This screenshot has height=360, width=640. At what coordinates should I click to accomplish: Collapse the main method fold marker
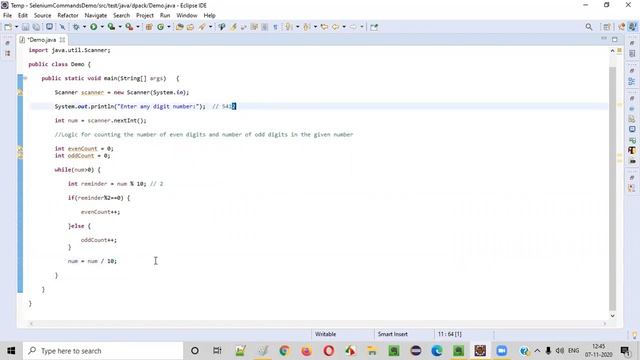tap(25, 78)
